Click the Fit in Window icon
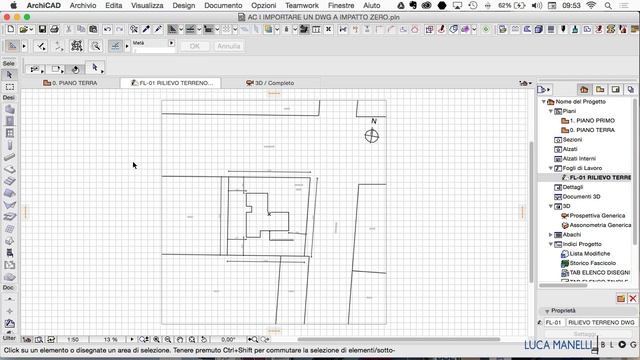This screenshot has width=640, height=360. point(191,339)
